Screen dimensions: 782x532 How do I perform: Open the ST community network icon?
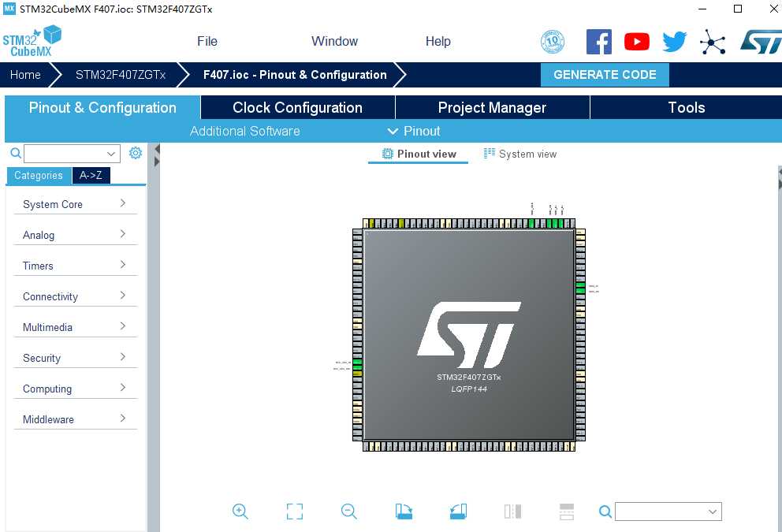tap(713, 42)
